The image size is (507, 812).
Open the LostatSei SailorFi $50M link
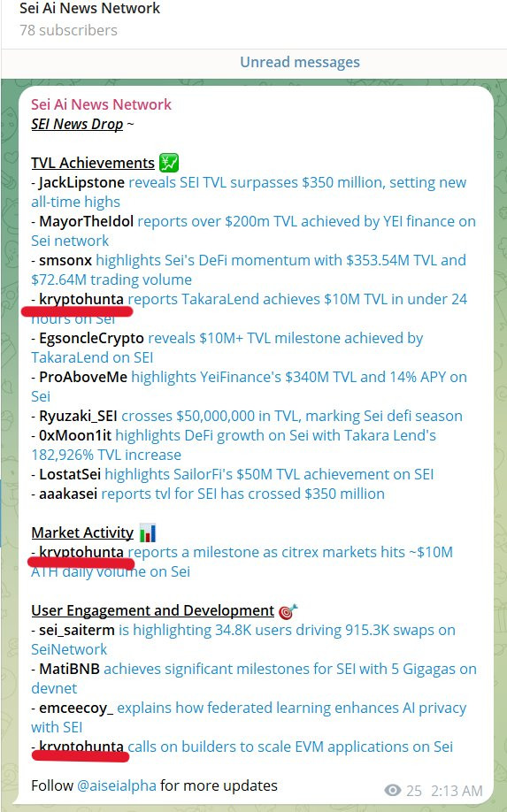coord(269,474)
